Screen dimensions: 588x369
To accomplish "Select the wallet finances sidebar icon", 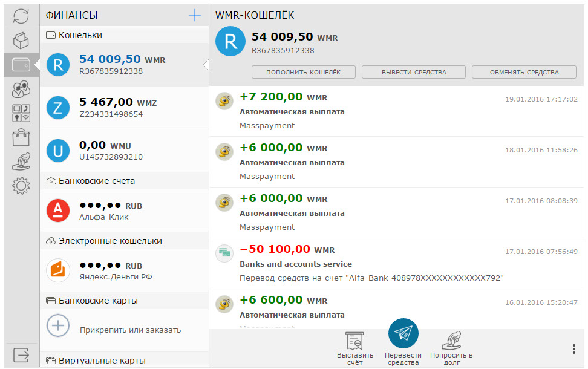I will [21, 65].
